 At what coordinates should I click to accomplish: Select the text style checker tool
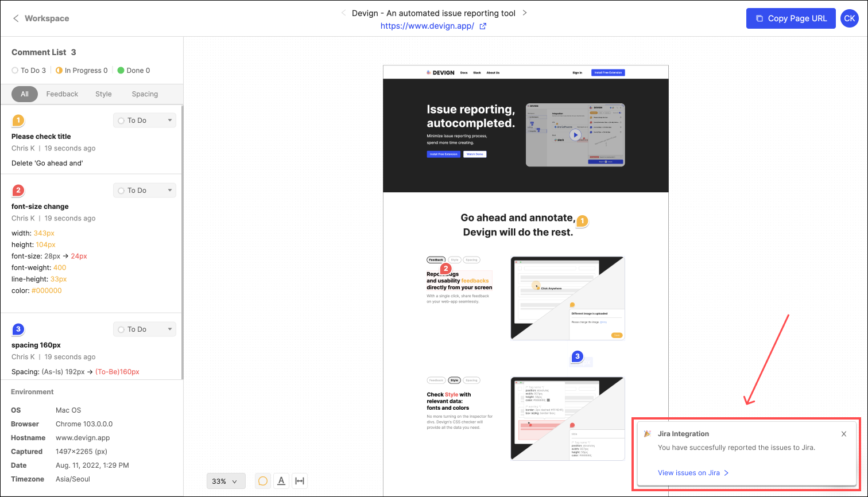point(281,481)
